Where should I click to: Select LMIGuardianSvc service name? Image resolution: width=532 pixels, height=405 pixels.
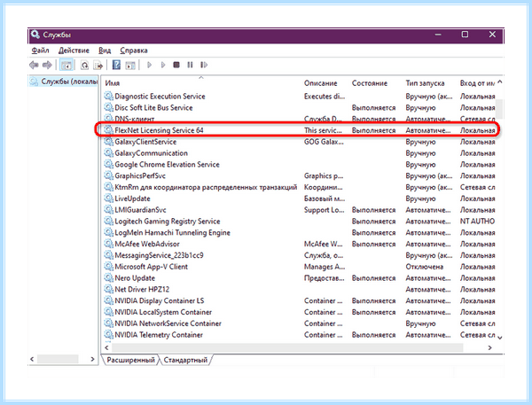[x=140, y=210]
